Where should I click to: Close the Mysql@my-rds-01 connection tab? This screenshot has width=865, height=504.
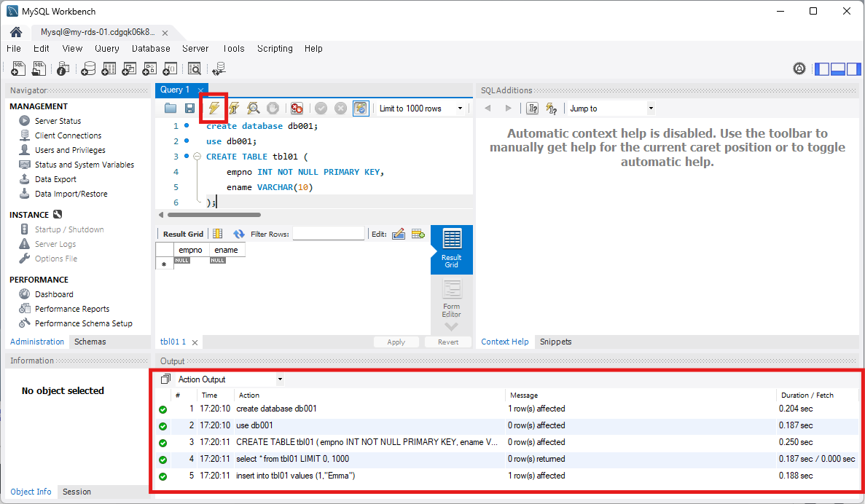165,33
